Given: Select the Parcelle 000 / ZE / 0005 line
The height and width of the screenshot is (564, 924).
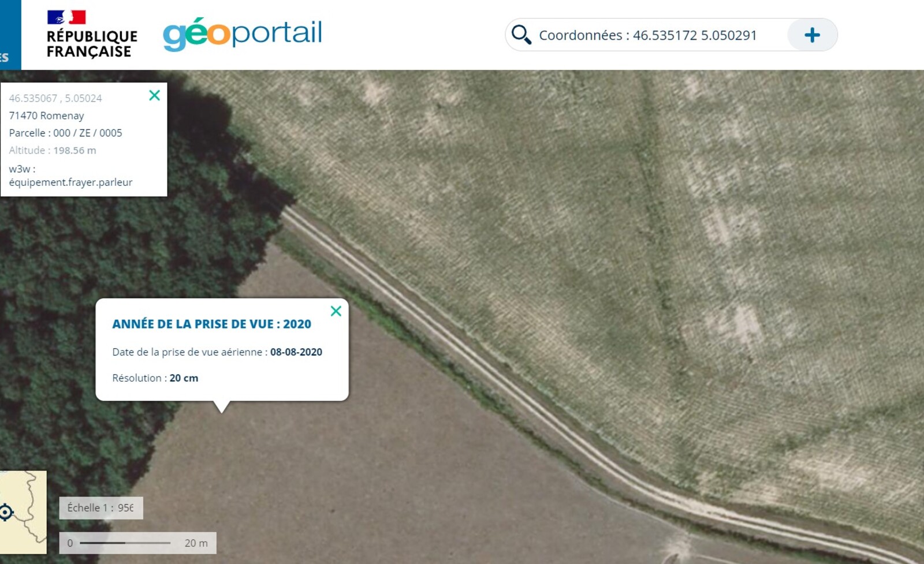Looking at the screenshot, I should point(65,133).
